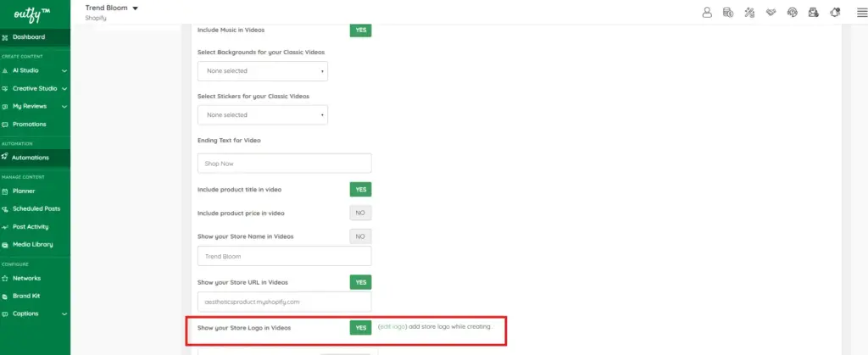Click the 'Ending Text for Video' label
Image resolution: width=868 pixels, height=355 pixels.
click(x=229, y=141)
